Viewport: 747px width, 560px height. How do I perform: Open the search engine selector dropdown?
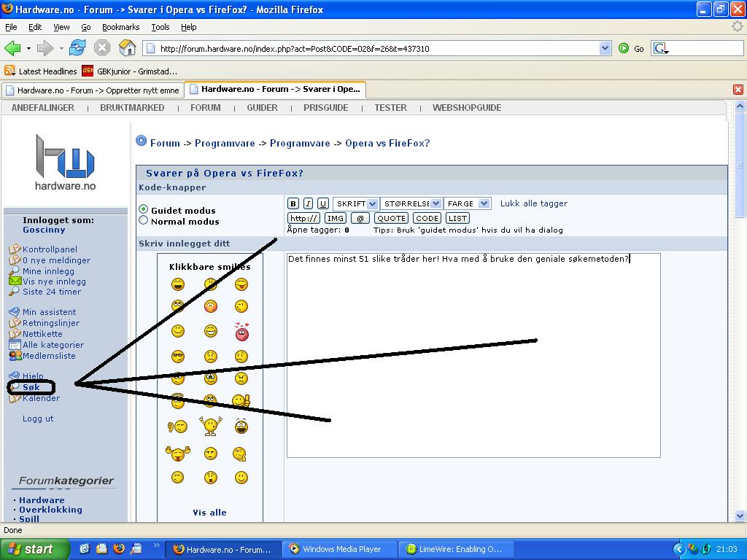click(661, 48)
